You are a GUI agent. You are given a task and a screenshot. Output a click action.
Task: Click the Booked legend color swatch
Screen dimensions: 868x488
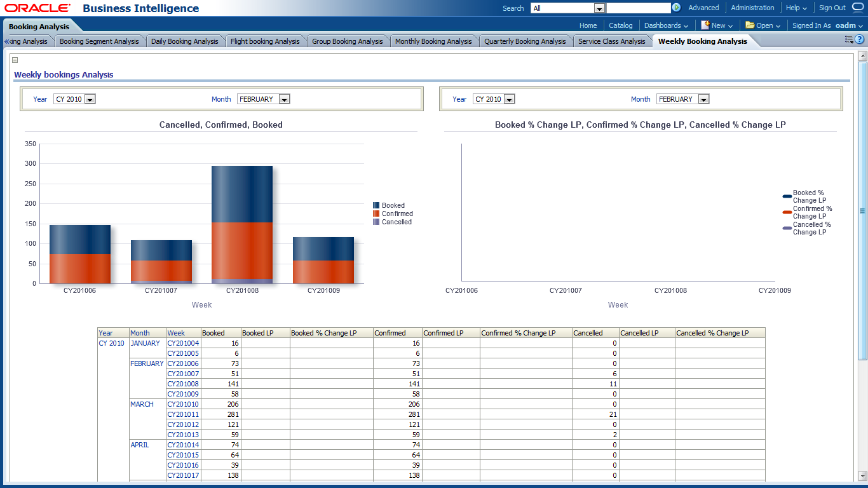click(x=376, y=205)
